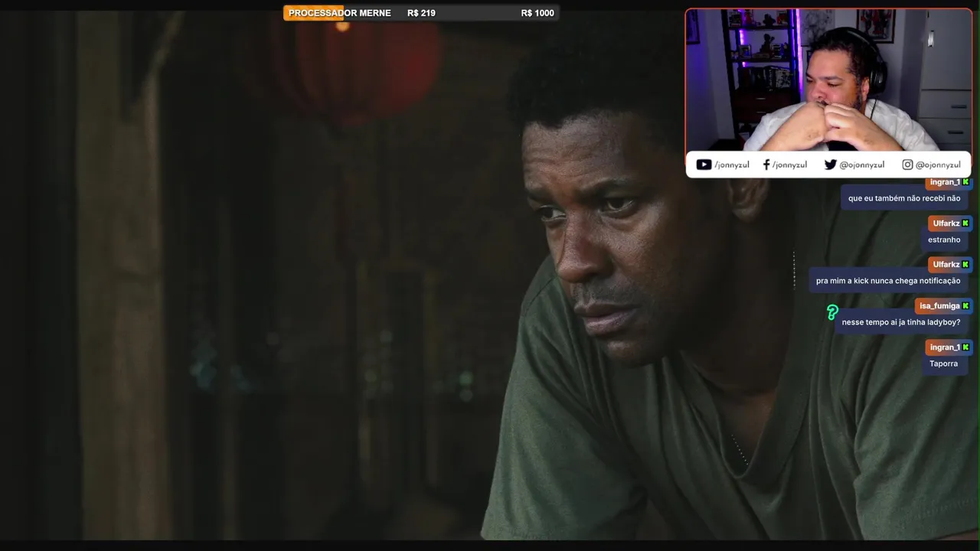Click Kick badge on Ulfarkz 'estranho' message
980x551 pixels.
click(965, 223)
